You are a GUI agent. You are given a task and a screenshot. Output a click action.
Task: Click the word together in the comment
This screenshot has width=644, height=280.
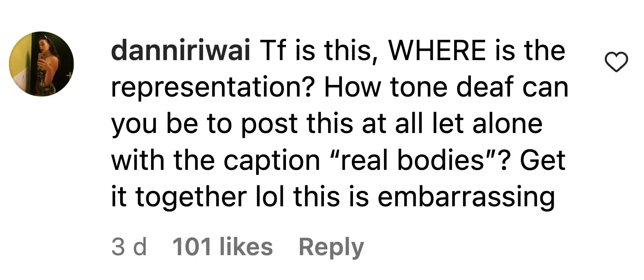click(x=191, y=197)
